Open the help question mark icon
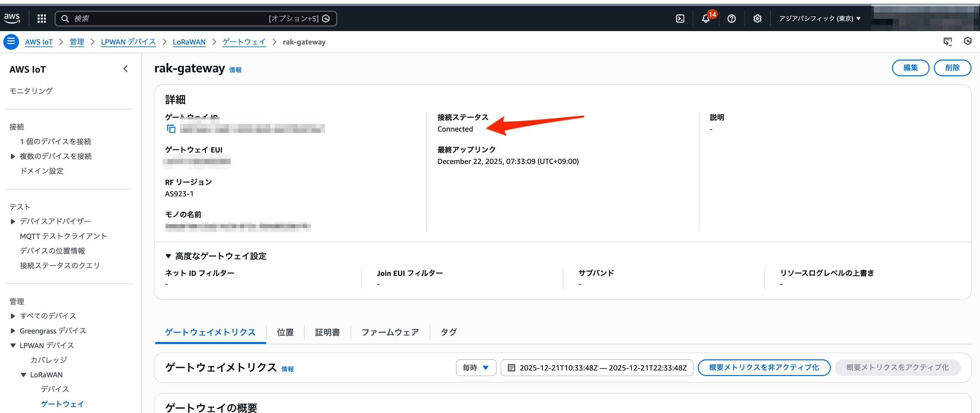Screen dimensions: 980x413 tap(731, 19)
